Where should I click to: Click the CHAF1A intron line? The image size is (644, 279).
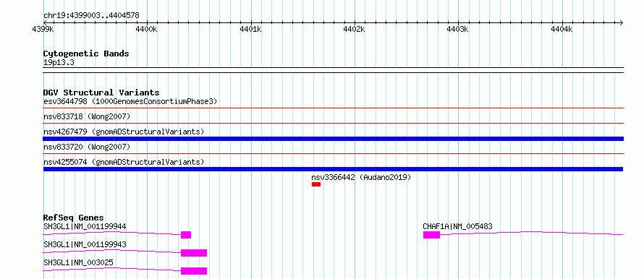531,232
